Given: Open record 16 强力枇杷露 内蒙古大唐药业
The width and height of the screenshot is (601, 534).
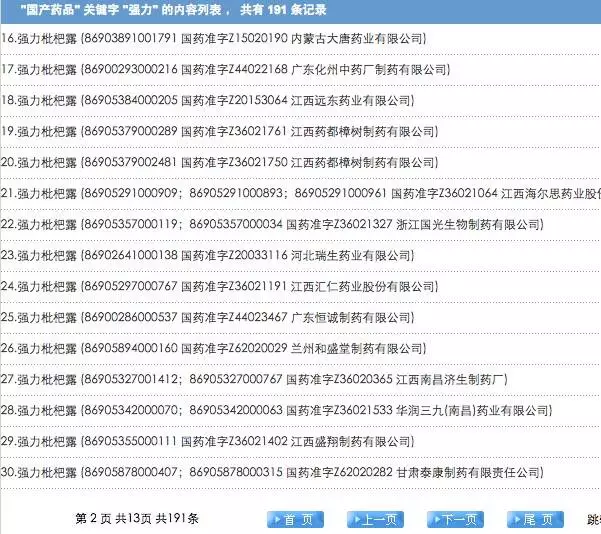Looking at the screenshot, I should [x=213, y=38].
